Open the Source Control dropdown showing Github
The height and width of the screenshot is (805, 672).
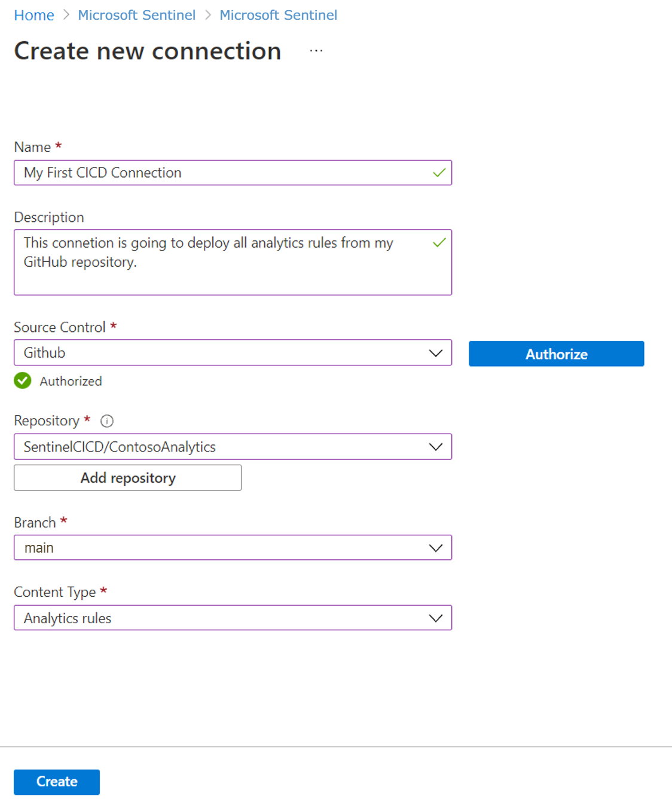233,352
